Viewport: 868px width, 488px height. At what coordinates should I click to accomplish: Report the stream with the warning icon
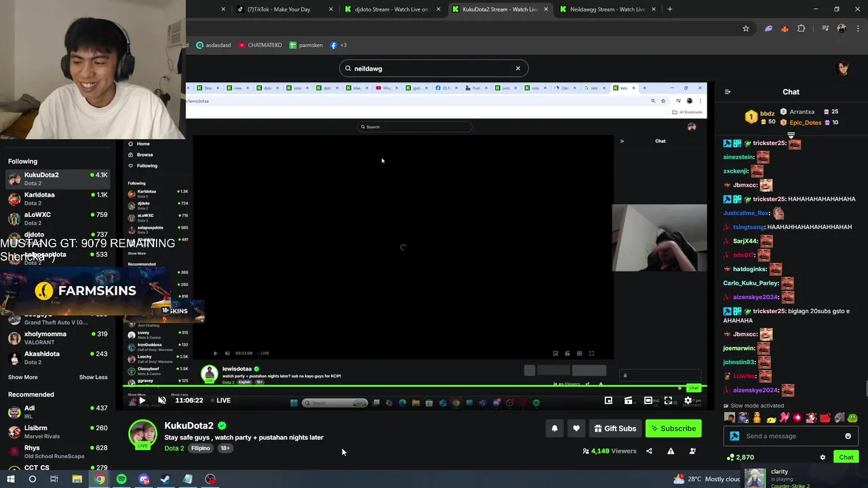(671, 451)
